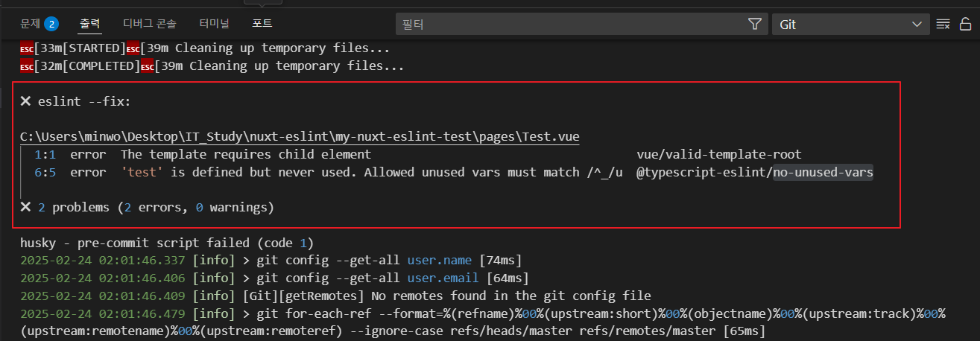The width and height of the screenshot is (980, 341).
Task: Toggle the output scroll lock icon
Action: point(965,25)
